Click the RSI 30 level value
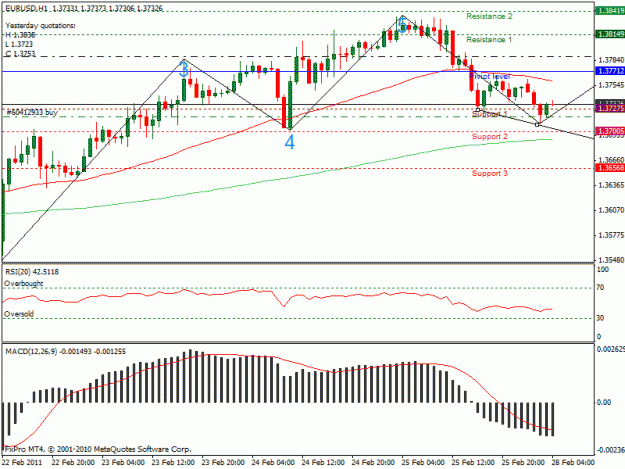Image resolution: width=625 pixels, height=469 pixels. click(x=600, y=318)
